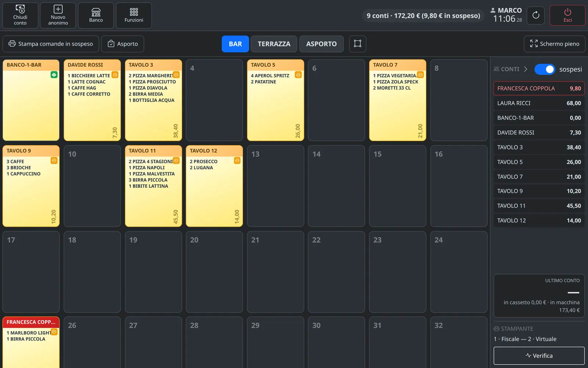Image resolution: width=588 pixels, height=368 pixels.
Task: Select TAVOLO 11 row showing 45,50
Action: point(539,206)
